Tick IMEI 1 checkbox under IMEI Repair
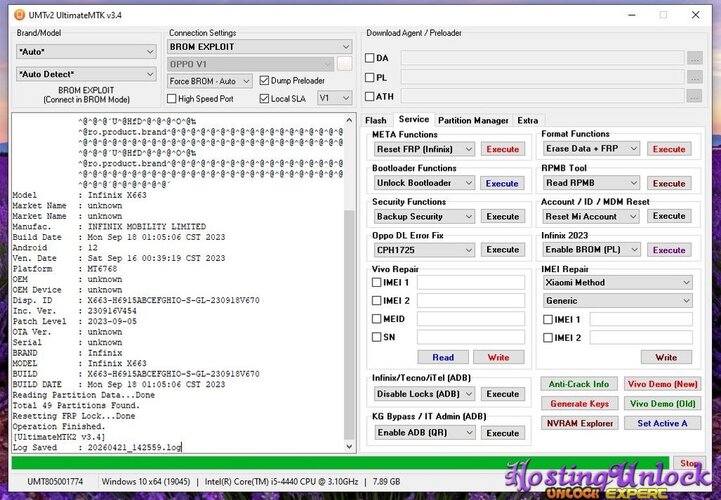The height and width of the screenshot is (500, 721). pyautogui.click(x=548, y=319)
